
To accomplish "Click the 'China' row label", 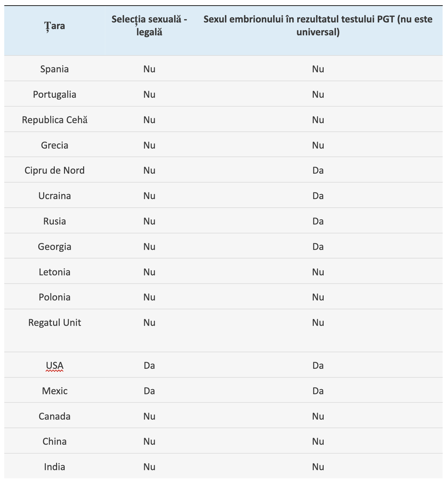I will click(x=55, y=441).
